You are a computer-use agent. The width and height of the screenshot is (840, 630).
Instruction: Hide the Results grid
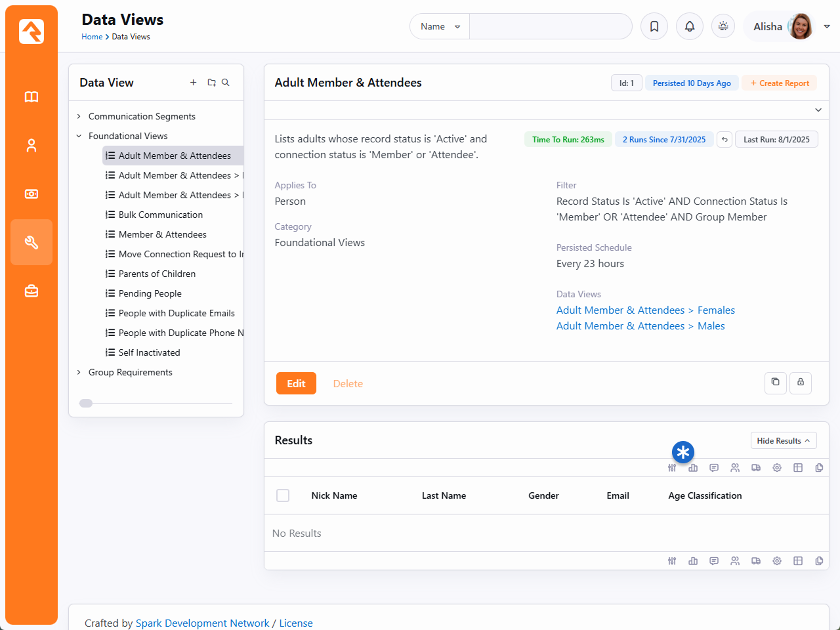click(783, 441)
